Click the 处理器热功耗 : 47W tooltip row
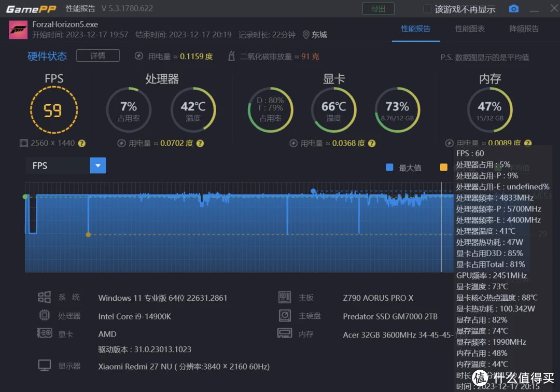This screenshot has width=560, height=392. [x=489, y=243]
